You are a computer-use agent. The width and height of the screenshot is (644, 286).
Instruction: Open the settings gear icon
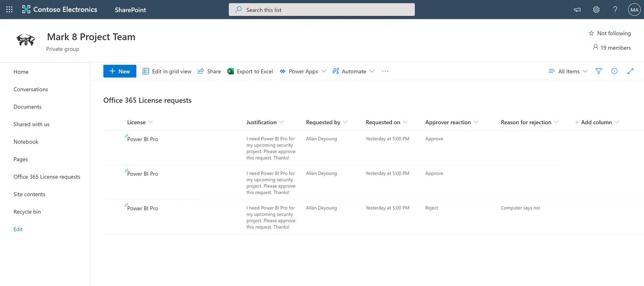click(596, 10)
